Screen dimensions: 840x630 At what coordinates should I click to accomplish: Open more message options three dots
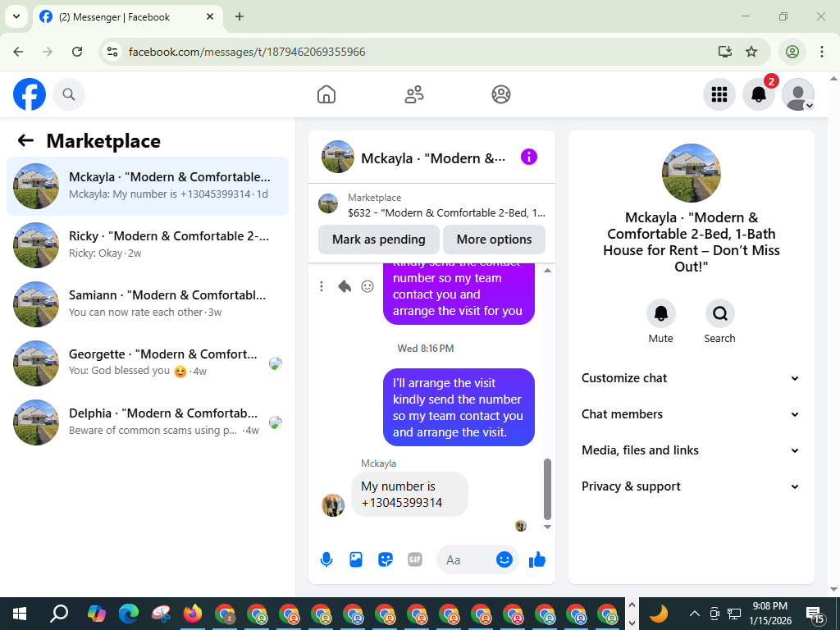coord(322,286)
